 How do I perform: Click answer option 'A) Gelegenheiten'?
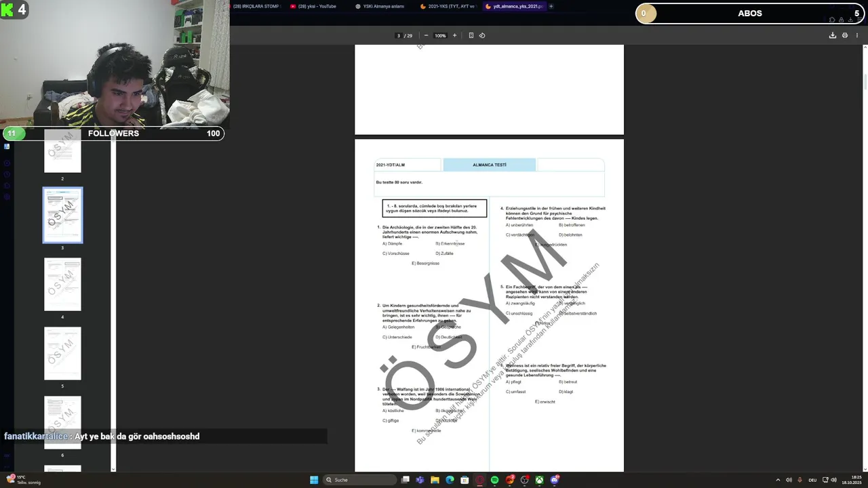pos(399,327)
